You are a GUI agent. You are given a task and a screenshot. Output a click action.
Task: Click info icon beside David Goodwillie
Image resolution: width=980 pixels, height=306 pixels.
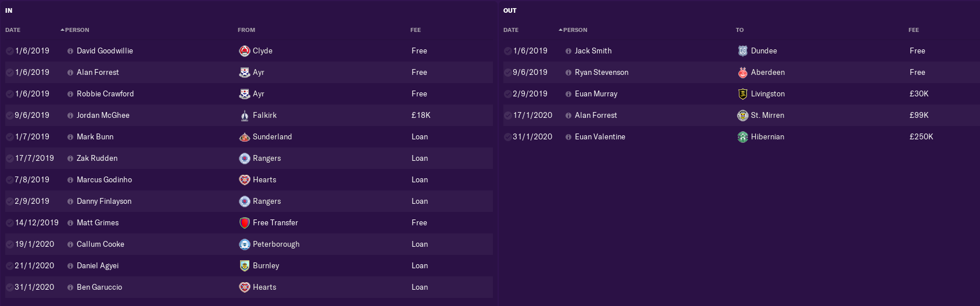click(70, 51)
